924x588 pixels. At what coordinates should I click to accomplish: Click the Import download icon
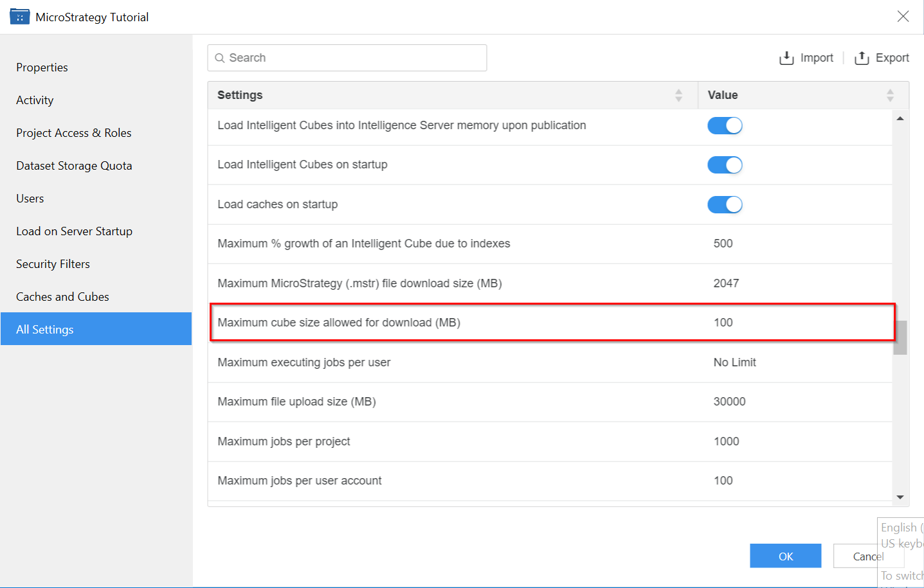(x=786, y=58)
